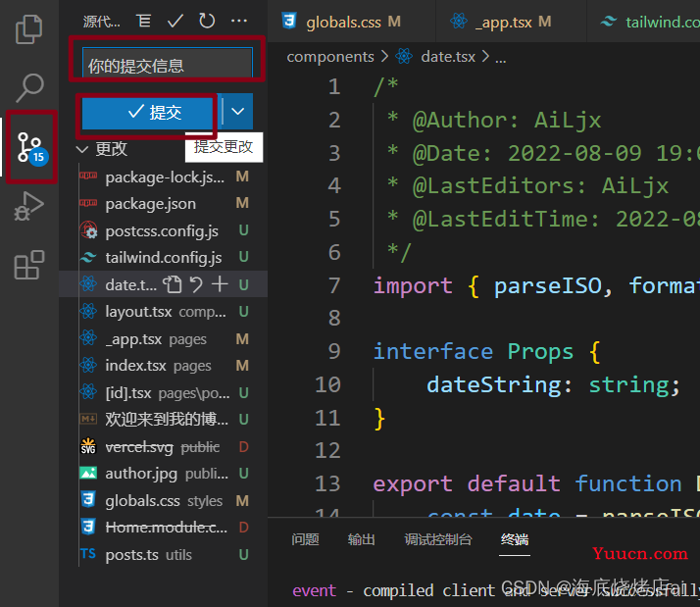Screen dimensions: 700x607
Task: Select _app.tsx pages in changes list
Action: pos(164,339)
